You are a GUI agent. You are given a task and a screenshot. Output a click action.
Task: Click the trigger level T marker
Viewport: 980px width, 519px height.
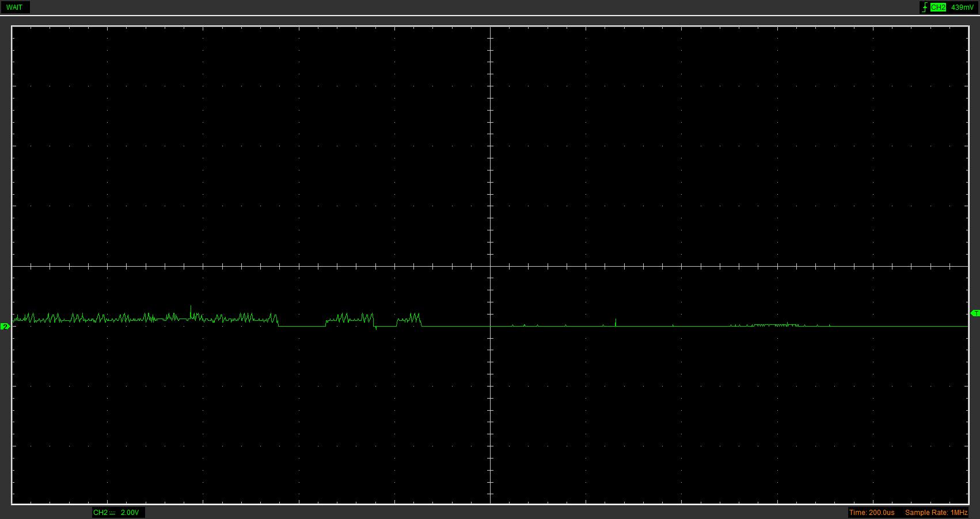(x=975, y=313)
